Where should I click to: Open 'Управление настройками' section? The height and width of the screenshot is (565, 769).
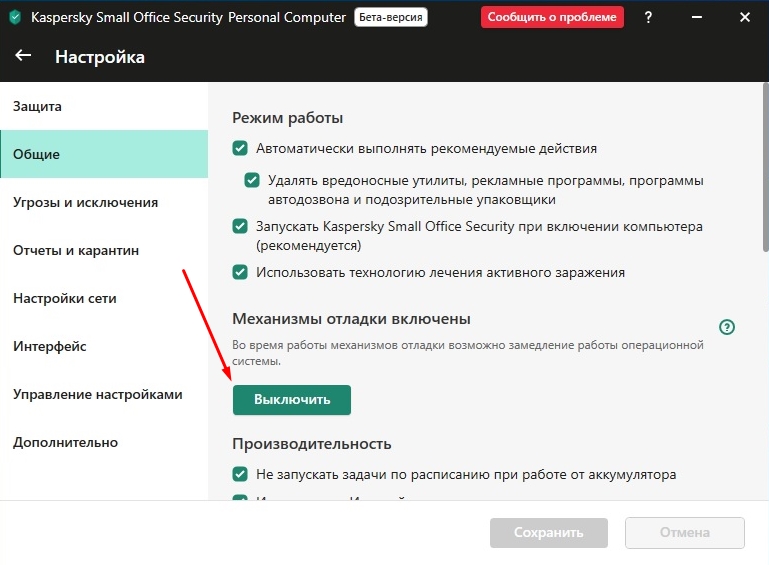tap(104, 394)
